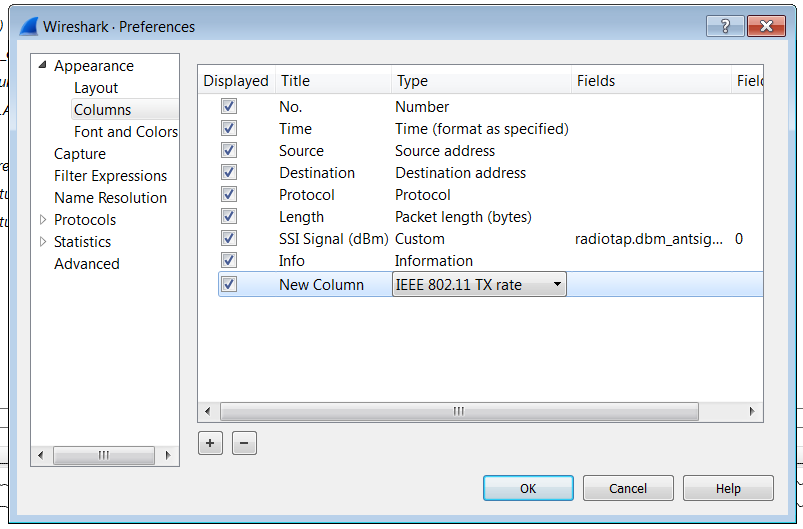Viewport: 803px width, 529px height.
Task: Select the 'No.' title cell
Action: coord(290,107)
